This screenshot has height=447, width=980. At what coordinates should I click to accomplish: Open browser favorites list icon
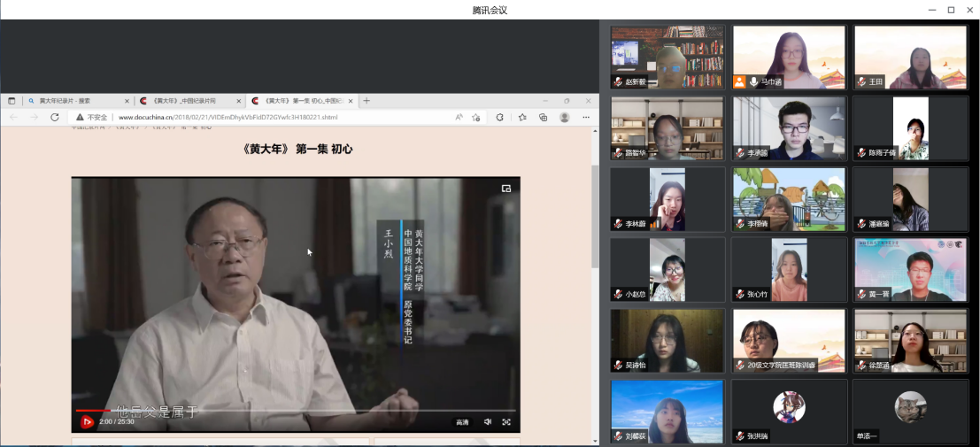click(x=522, y=117)
